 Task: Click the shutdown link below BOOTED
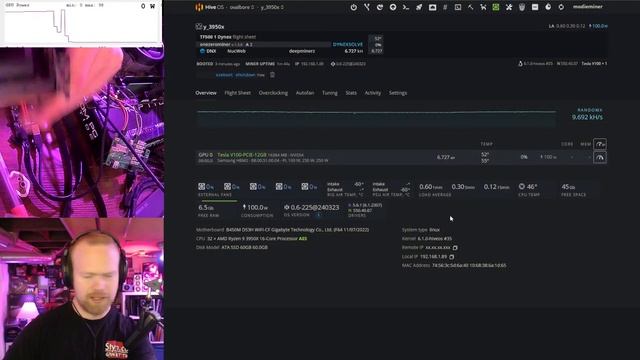point(245,75)
